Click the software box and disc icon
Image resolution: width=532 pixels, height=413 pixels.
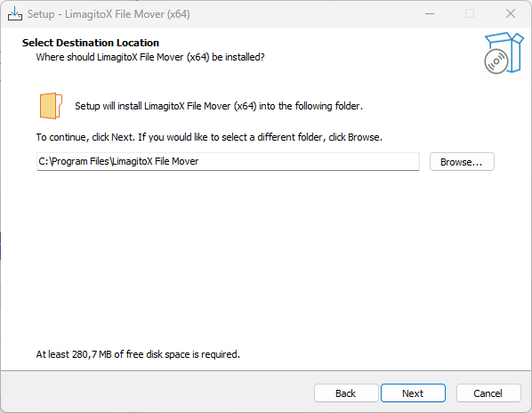(x=504, y=53)
